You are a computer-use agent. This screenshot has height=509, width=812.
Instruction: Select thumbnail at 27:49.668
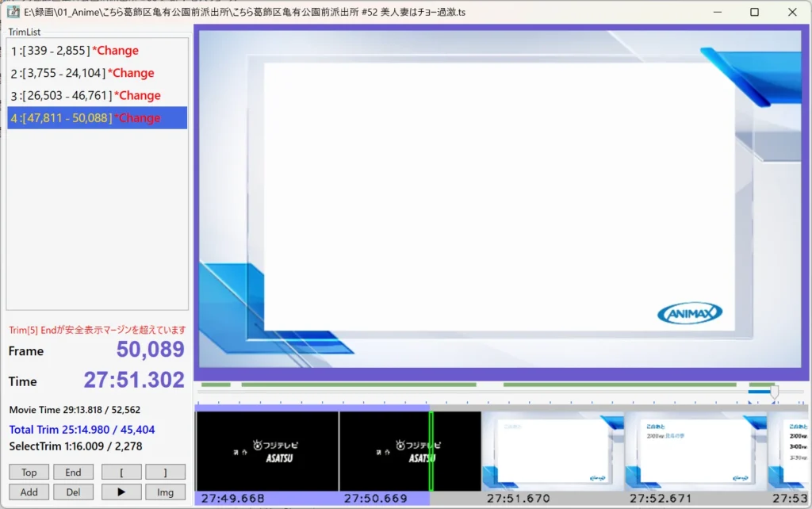[266, 450]
